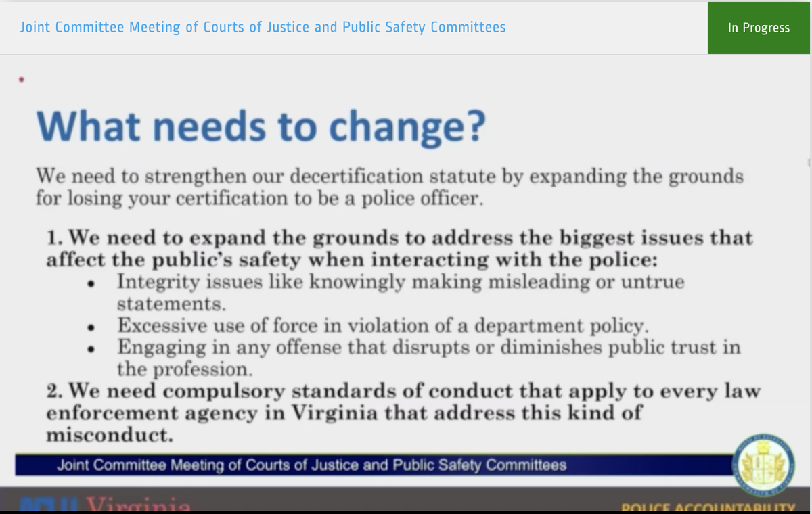This screenshot has height=514, width=812.
Task: Click the 'Integrity issues like knowingly making' bullet line
Action: click(401, 292)
